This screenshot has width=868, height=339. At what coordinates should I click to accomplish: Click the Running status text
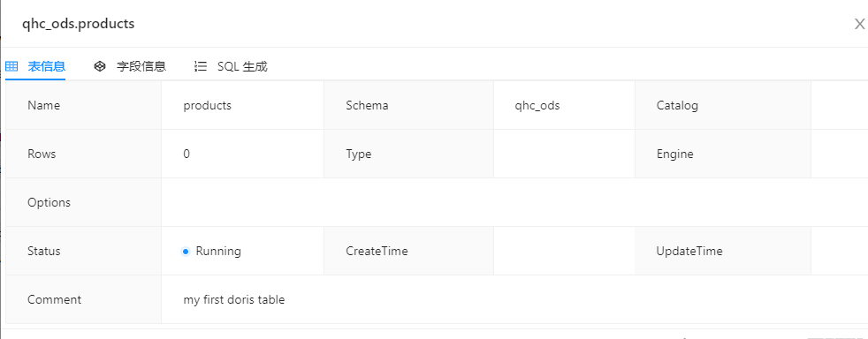tap(218, 251)
